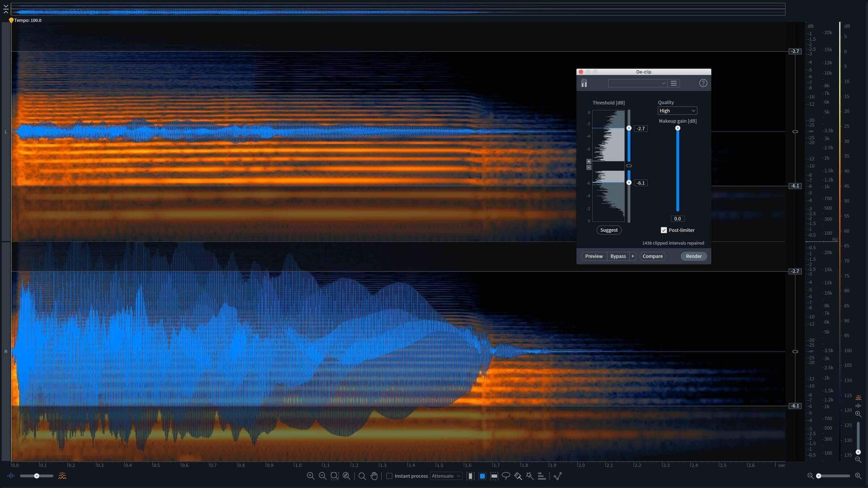Click the Makeup gain value field 0.0
The height and width of the screenshot is (488, 868).
pos(677,219)
